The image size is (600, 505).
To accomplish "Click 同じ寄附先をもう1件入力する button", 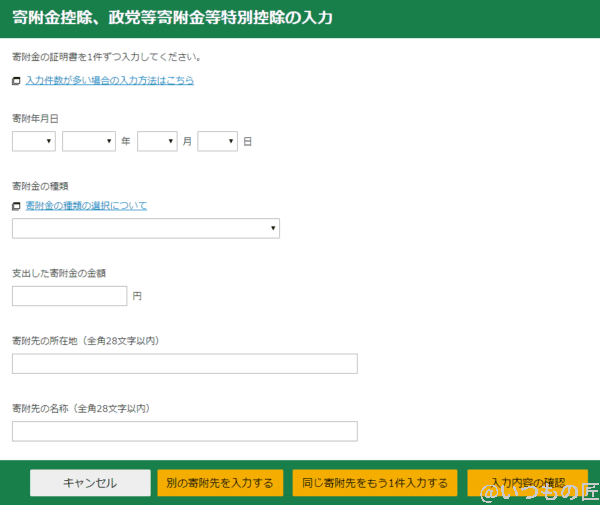I will [x=375, y=483].
